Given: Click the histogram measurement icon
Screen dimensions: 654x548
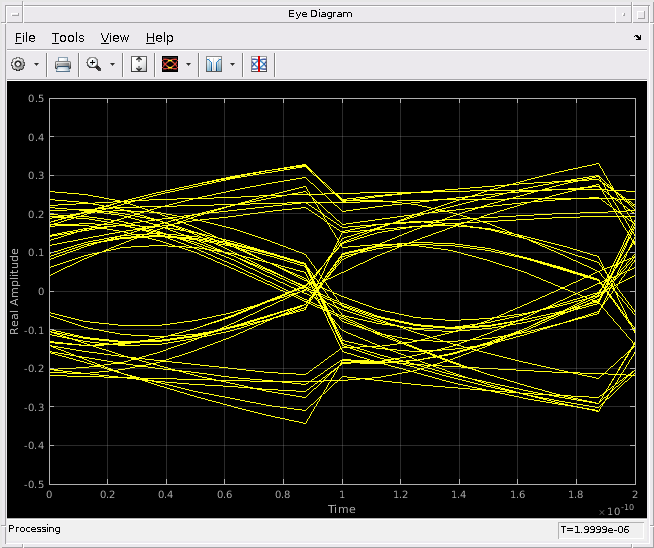Looking at the screenshot, I should [215, 64].
